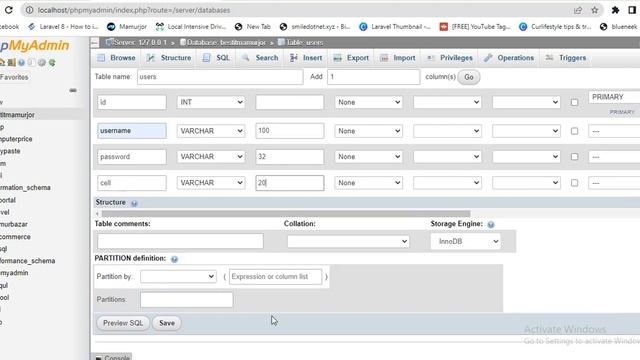Select performance_schema database in sidebar
This screenshot has width=640, height=360.
point(27,261)
